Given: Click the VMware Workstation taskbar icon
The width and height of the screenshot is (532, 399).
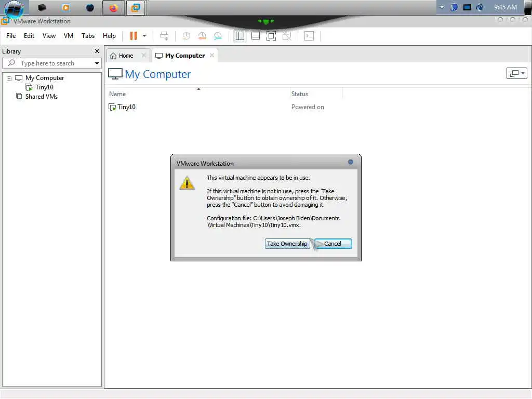Looking at the screenshot, I should pos(136,8).
